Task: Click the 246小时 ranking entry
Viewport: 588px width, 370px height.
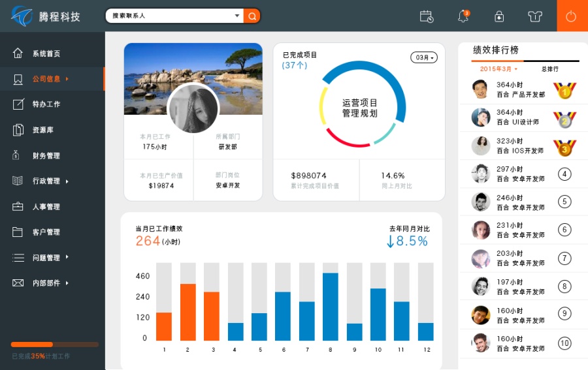Action: 523,202
